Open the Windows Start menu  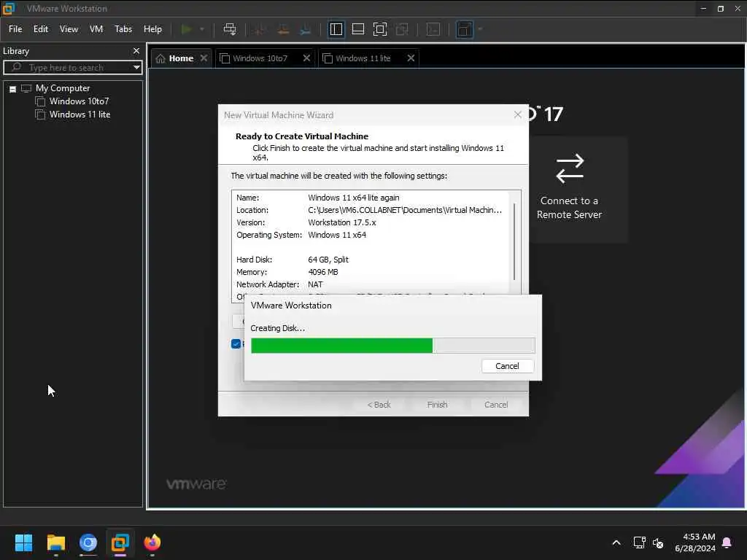(x=23, y=542)
